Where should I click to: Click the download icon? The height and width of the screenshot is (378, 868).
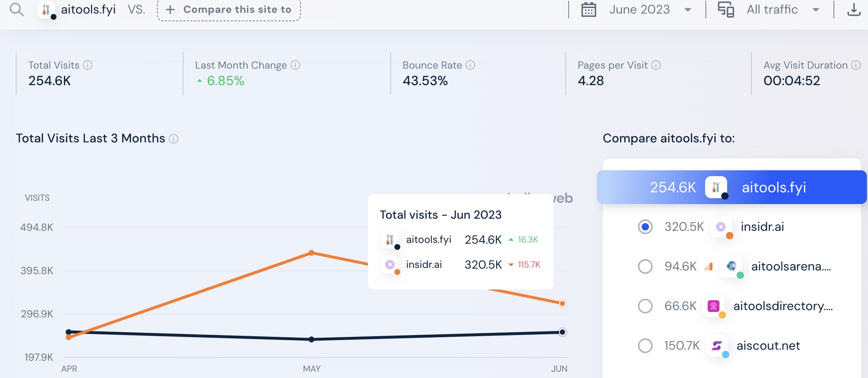click(854, 10)
